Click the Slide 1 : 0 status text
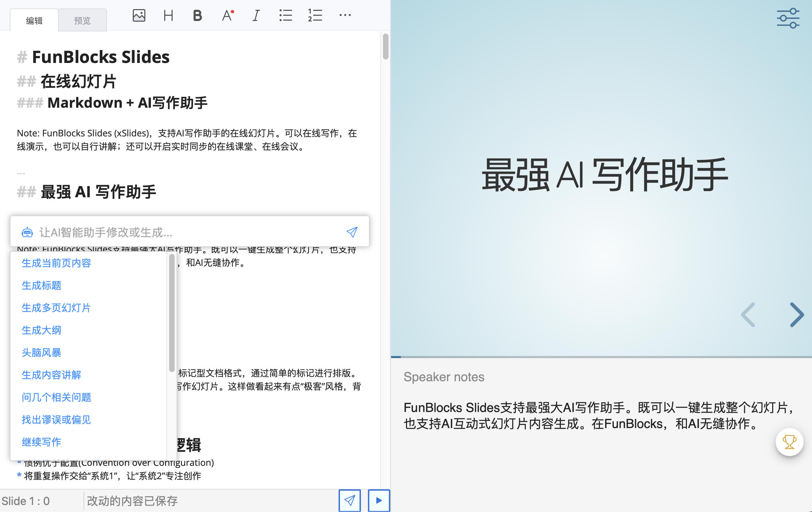The height and width of the screenshot is (512, 812). pyautogui.click(x=26, y=501)
